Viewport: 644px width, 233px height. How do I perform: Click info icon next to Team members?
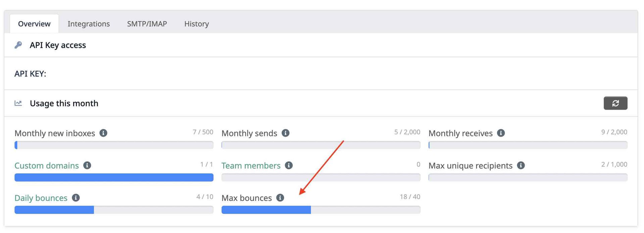(289, 165)
